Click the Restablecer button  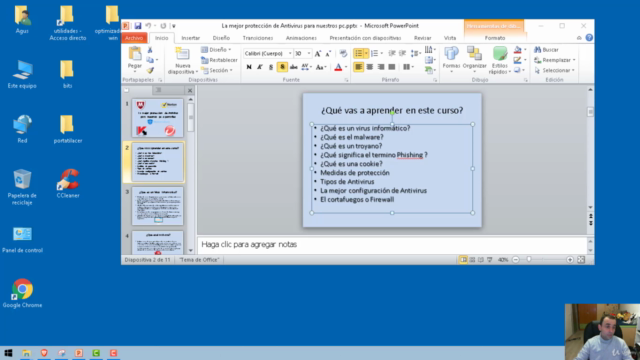tap(219, 60)
